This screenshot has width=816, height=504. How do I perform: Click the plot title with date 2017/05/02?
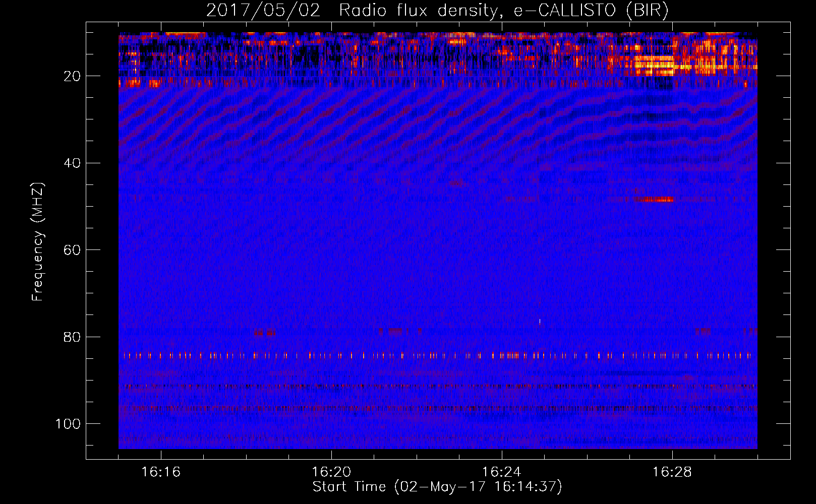(x=437, y=10)
